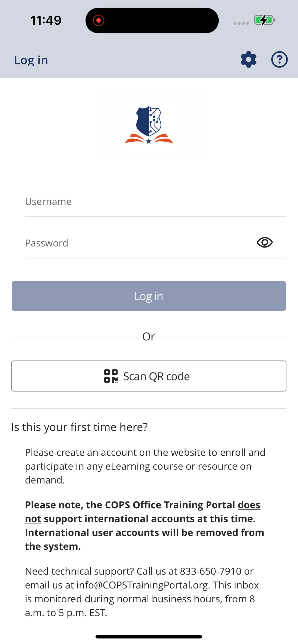Tap the battery indicator in the status bar

click(x=264, y=20)
